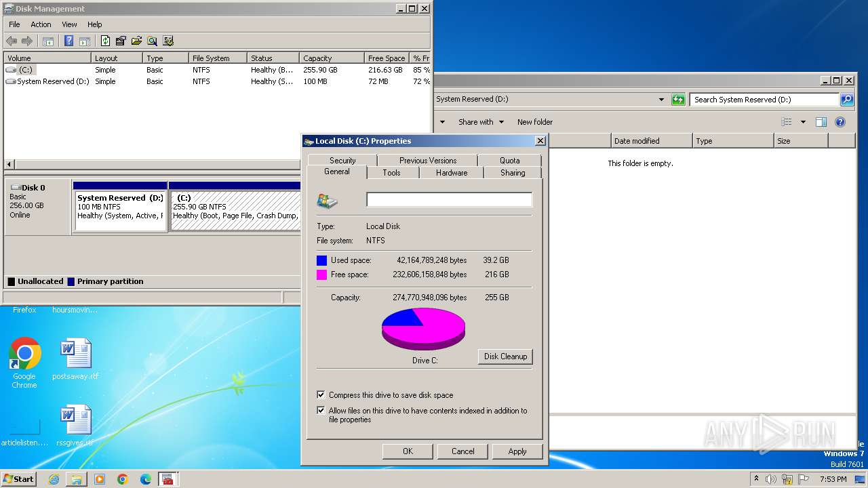This screenshot has height=488, width=868.
Task: Open the File menu in Disk Management
Action: point(14,24)
